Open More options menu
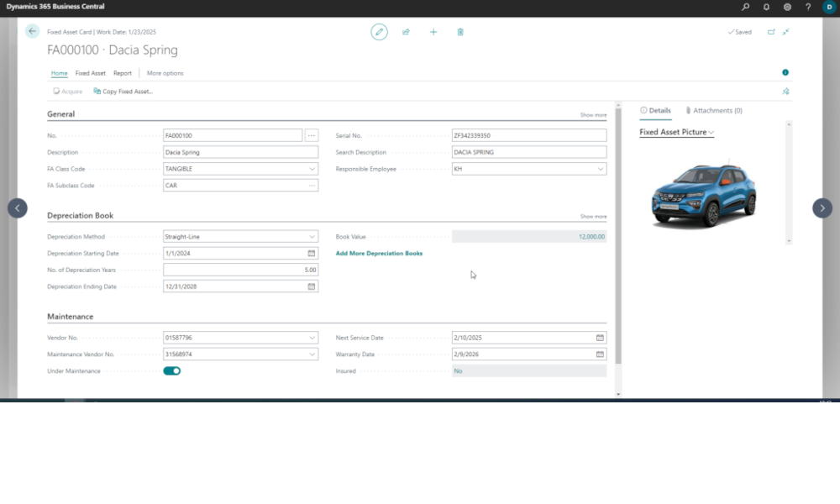This screenshot has height=504, width=840. pos(165,73)
